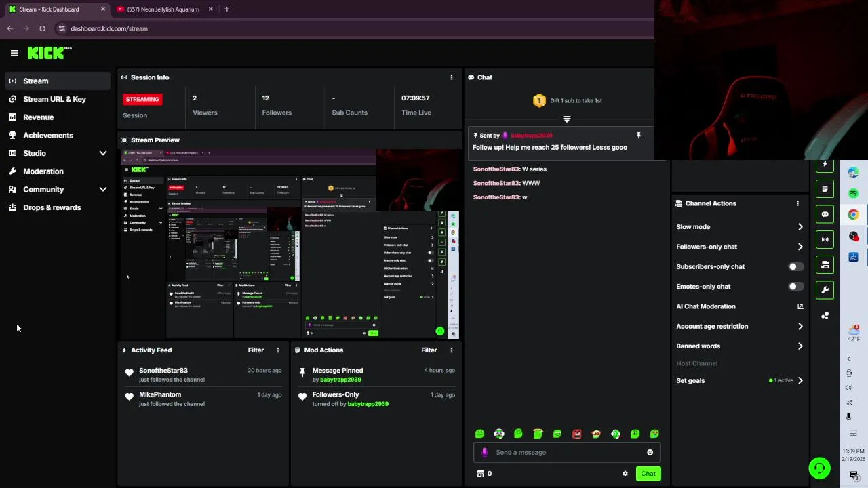Image resolution: width=868 pixels, height=488 pixels.
Task: Open the Moderation page
Action: pyautogui.click(x=58, y=171)
